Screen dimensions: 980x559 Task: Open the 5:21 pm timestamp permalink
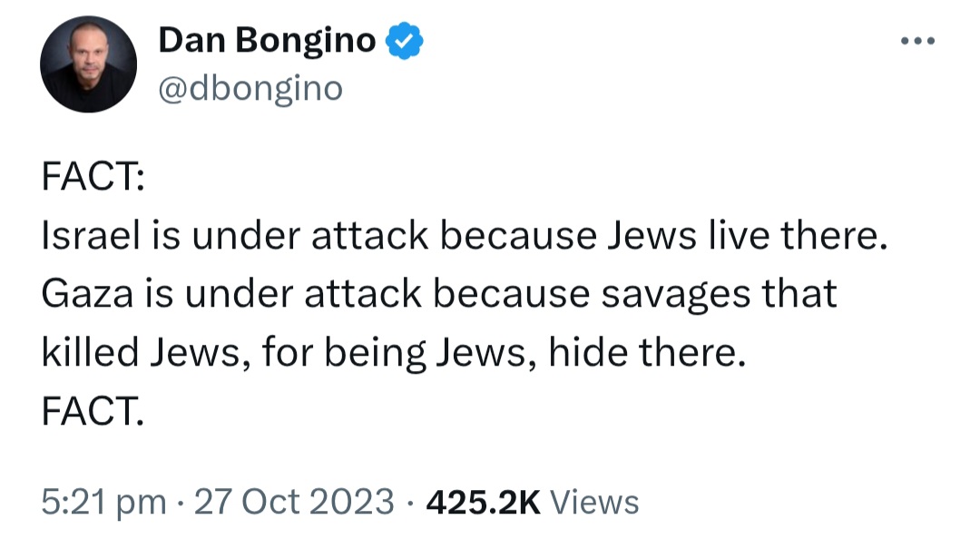[103, 502]
